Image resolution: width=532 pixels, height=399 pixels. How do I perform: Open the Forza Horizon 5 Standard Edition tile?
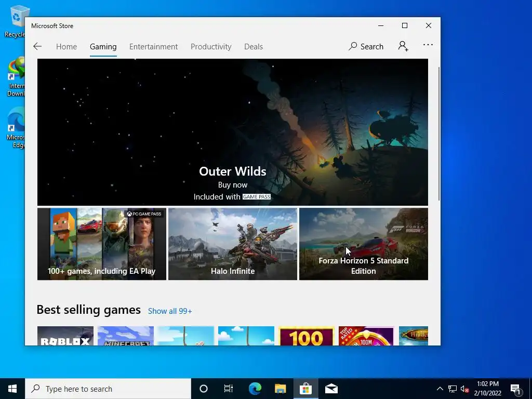coord(364,244)
